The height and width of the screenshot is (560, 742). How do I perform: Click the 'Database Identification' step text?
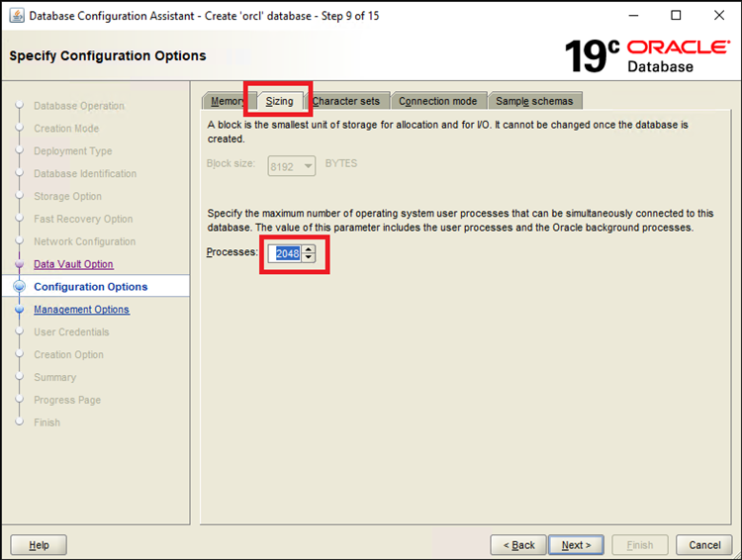point(85,174)
